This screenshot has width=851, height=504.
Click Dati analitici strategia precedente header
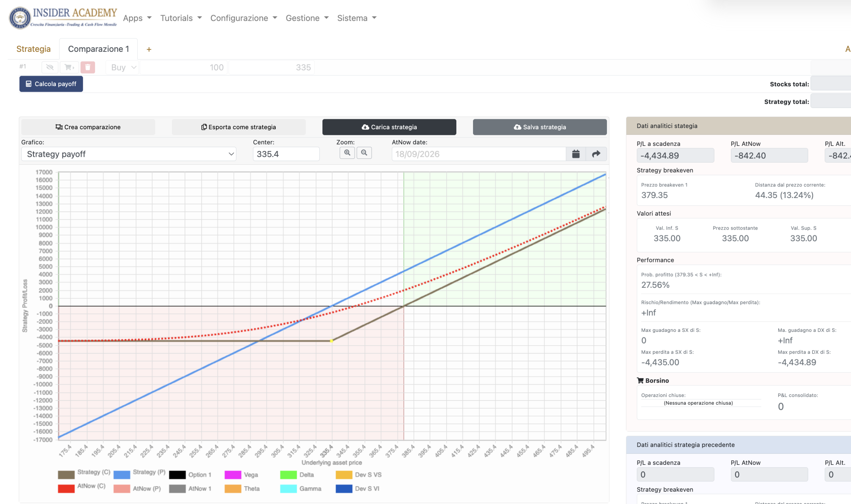[x=739, y=445]
